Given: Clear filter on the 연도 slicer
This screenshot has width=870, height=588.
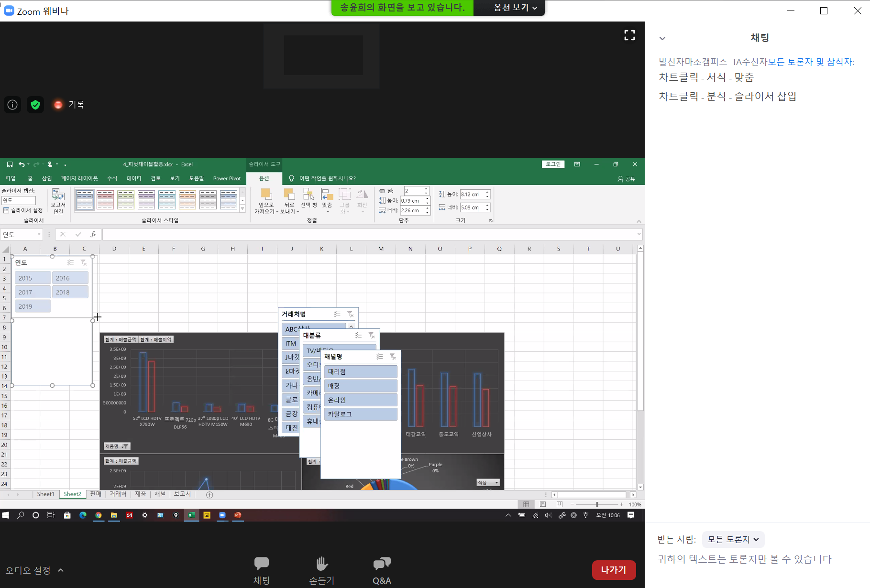Looking at the screenshot, I should pyautogui.click(x=84, y=262).
